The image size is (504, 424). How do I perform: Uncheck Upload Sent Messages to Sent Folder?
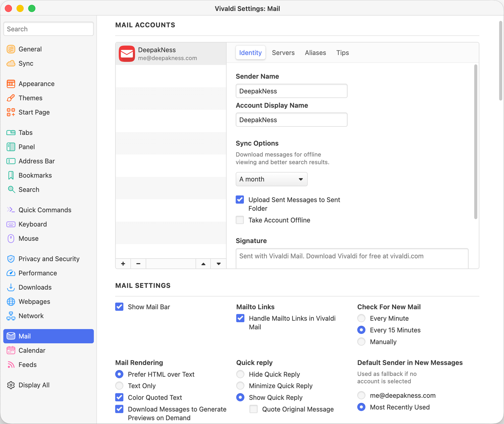240,200
